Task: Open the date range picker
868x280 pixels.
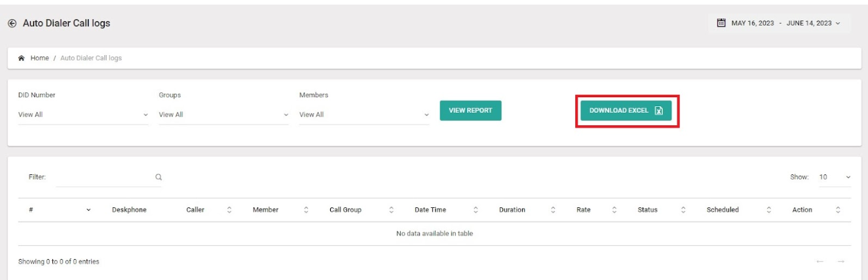Action: click(779, 23)
